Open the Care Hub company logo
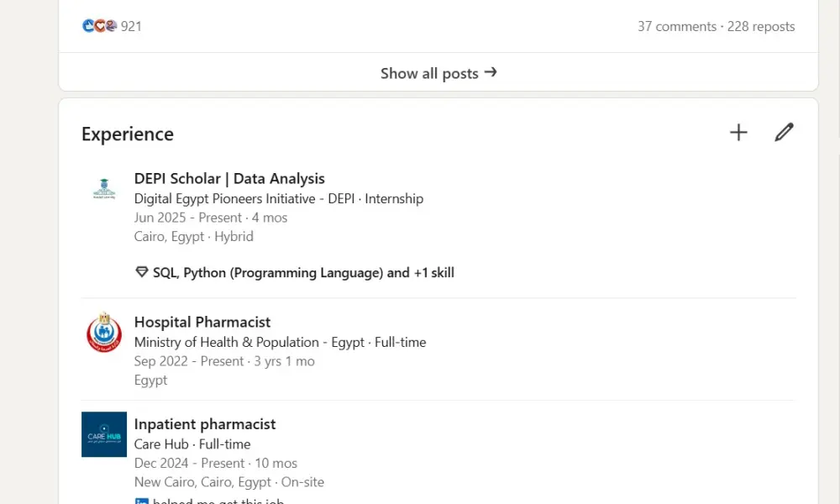The image size is (840, 504). [x=103, y=434]
